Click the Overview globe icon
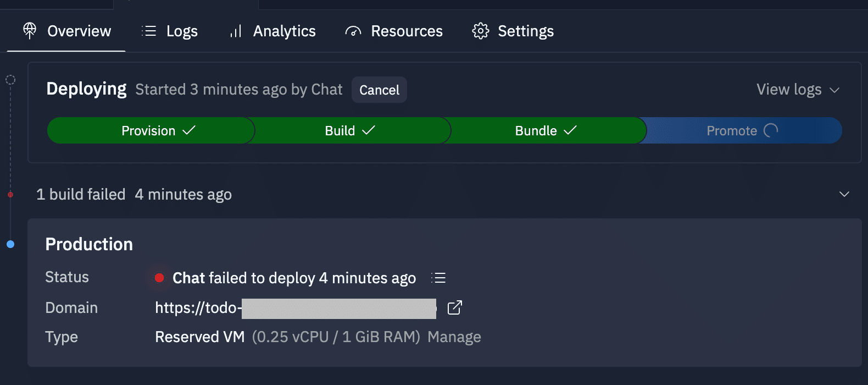 click(x=30, y=31)
